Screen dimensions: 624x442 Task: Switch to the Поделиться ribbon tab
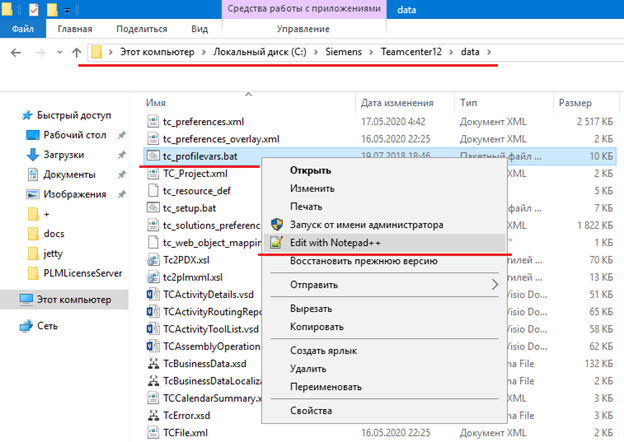[142, 29]
